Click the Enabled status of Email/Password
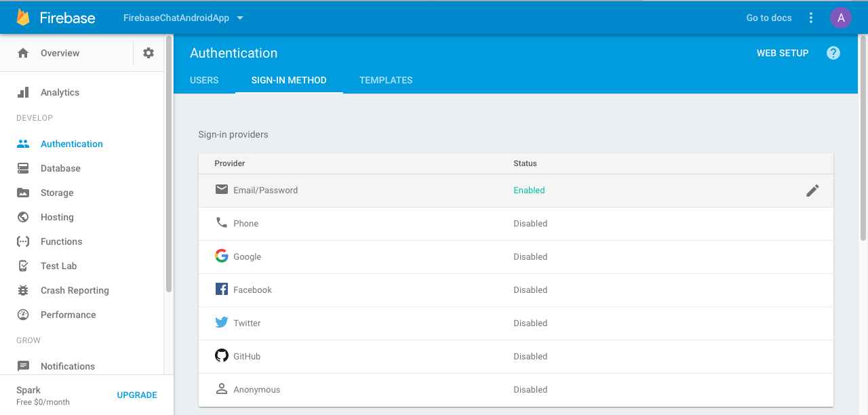Viewport: 868px width, 415px height. (x=529, y=191)
